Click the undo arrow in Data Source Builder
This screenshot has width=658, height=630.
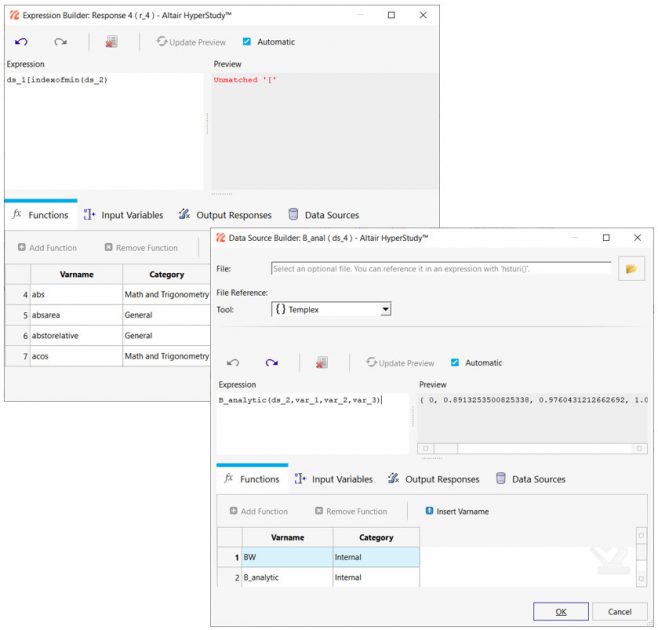[x=233, y=363]
